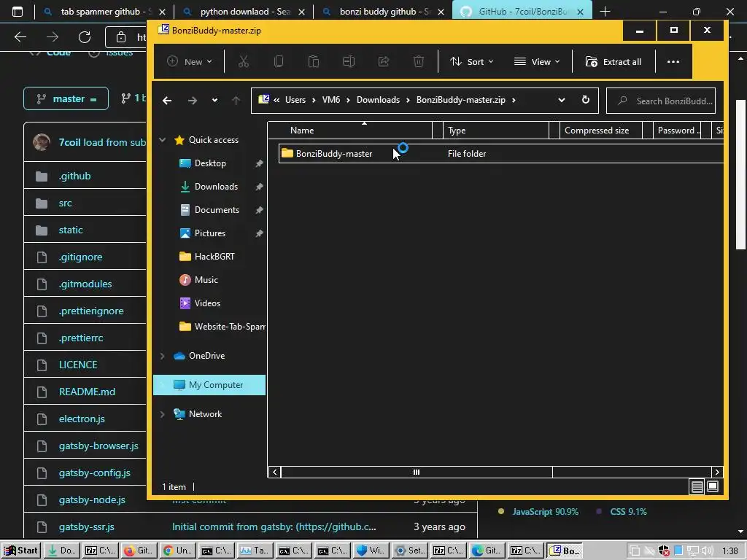
Task: Click the Search BonziBuddy search box
Action: click(x=661, y=101)
